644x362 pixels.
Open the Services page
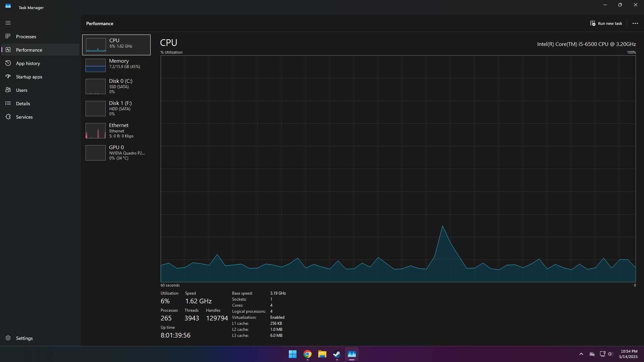click(x=40, y=117)
